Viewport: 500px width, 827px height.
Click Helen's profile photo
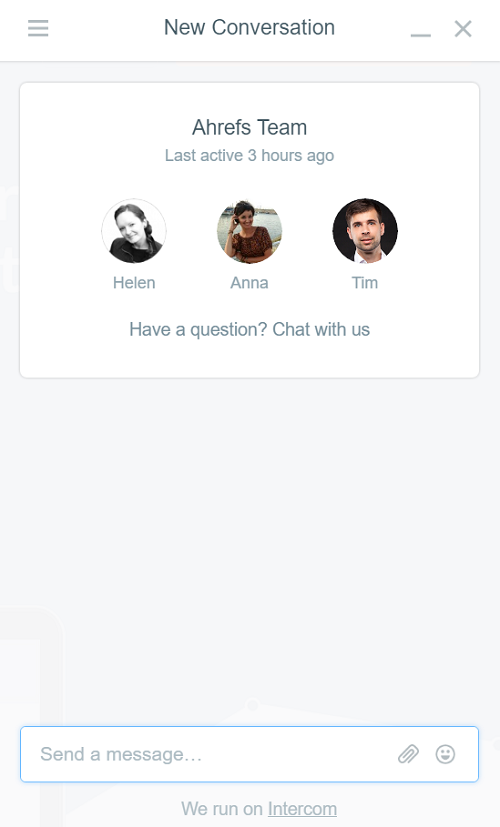point(134,230)
